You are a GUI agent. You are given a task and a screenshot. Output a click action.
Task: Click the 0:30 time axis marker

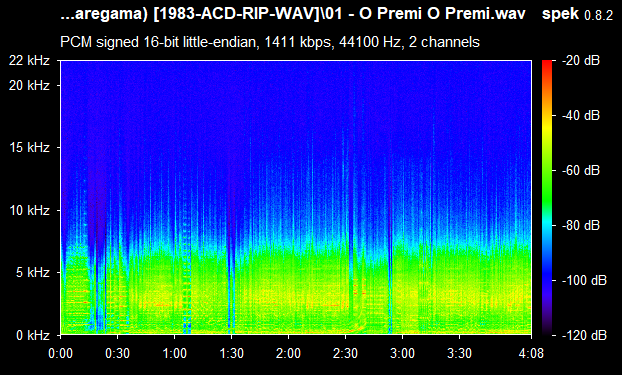pyautogui.click(x=117, y=353)
